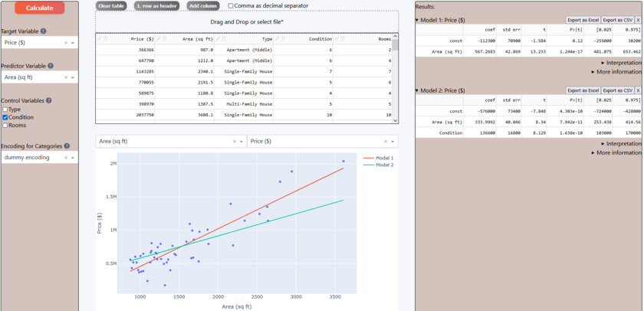The image size is (644, 311).
Task: Clear the chart x-axis Area (sq ft) selection
Action: pyautogui.click(x=235, y=142)
